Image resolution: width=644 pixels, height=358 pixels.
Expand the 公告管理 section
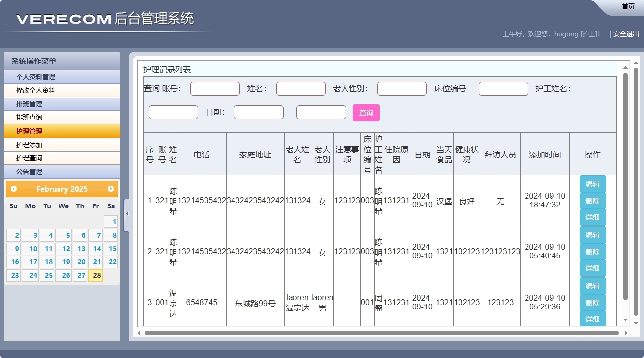click(x=62, y=172)
